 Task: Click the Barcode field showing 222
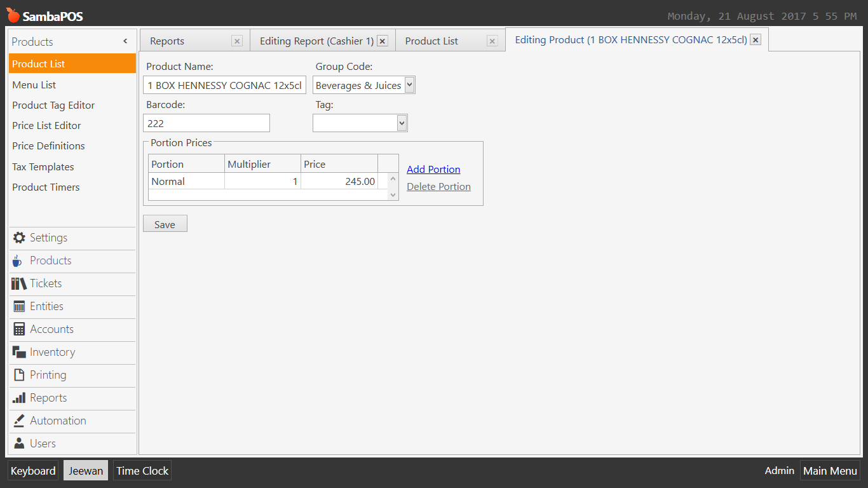(x=207, y=123)
